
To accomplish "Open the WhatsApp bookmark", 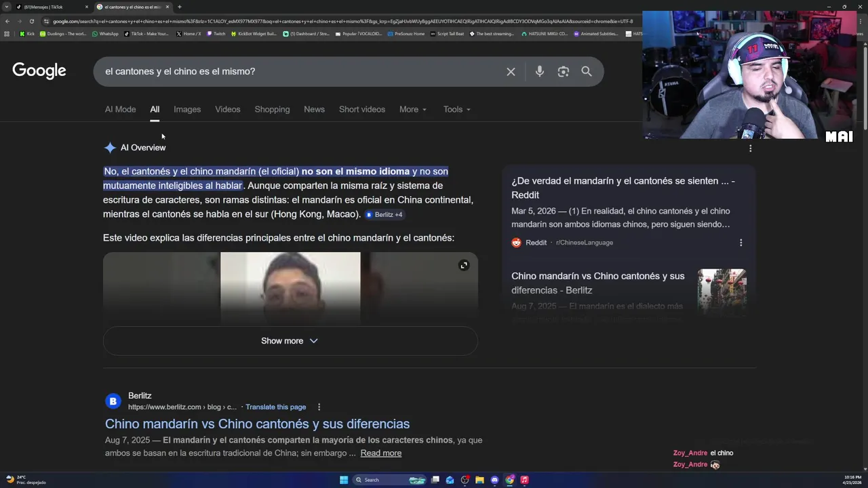I will click(x=105, y=33).
